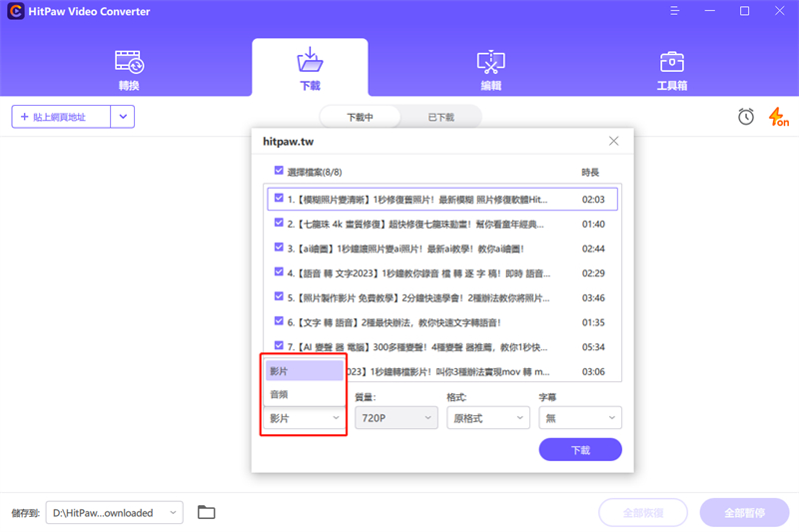Click the 全部恢復 resume all button
The width and height of the screenshot is (799, 532).
[643, 513]
